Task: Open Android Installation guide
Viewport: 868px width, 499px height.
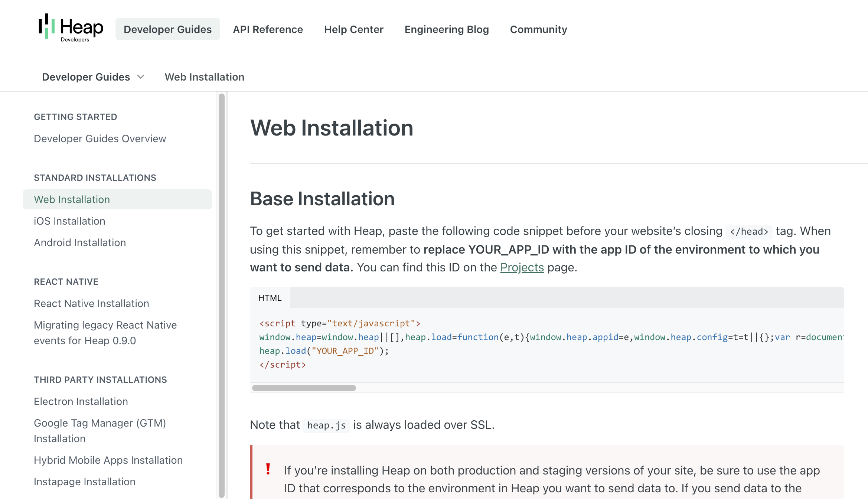Action: tap(80, 242)
